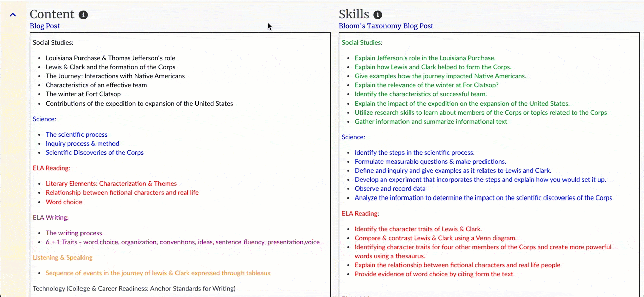644x297 pixels.
Task: Click 'Explain Jefferson's role in the Louisiana Purchase'
Action: 425,58
